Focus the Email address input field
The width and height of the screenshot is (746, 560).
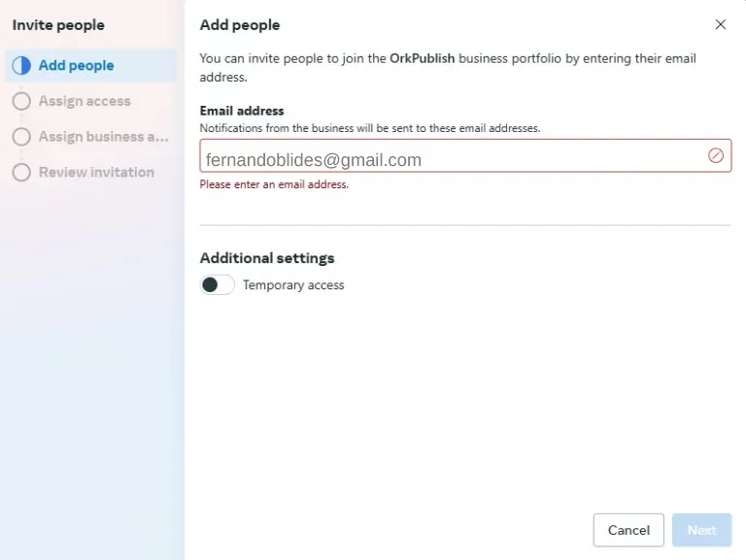tap(465, 155)
